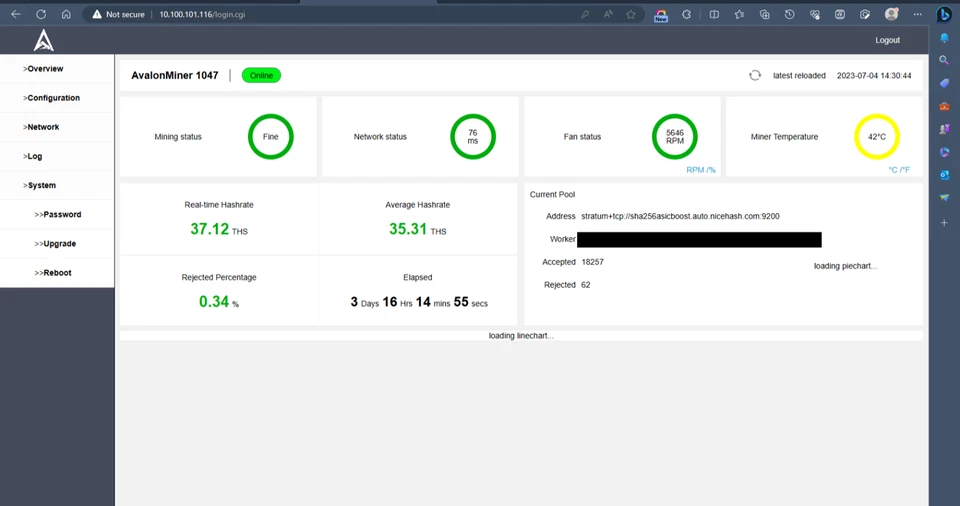Click the 42°C temperature ring
This screenshot has width=960, height=506.
click(x=877, y=137)
